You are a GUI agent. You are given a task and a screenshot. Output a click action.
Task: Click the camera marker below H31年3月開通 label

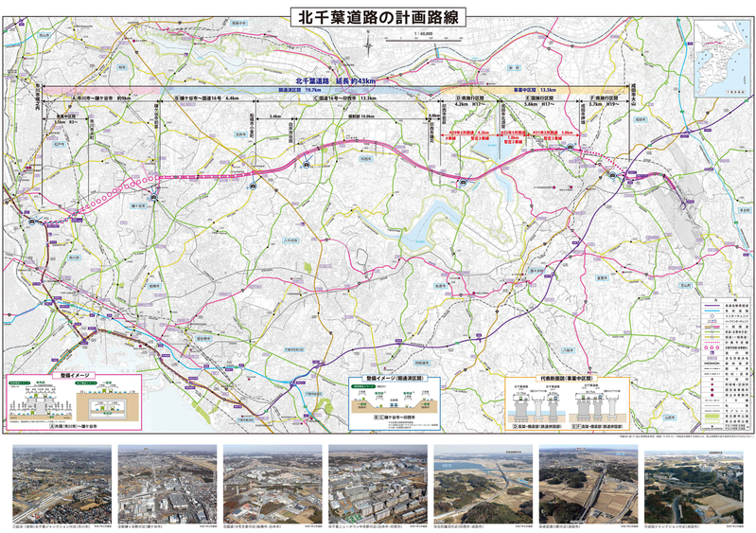pos(571,147)
